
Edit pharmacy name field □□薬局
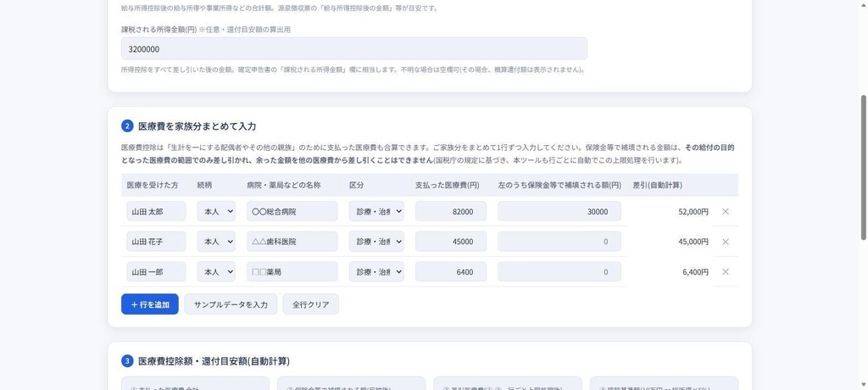pyautogui.click(x=292, y=272)
